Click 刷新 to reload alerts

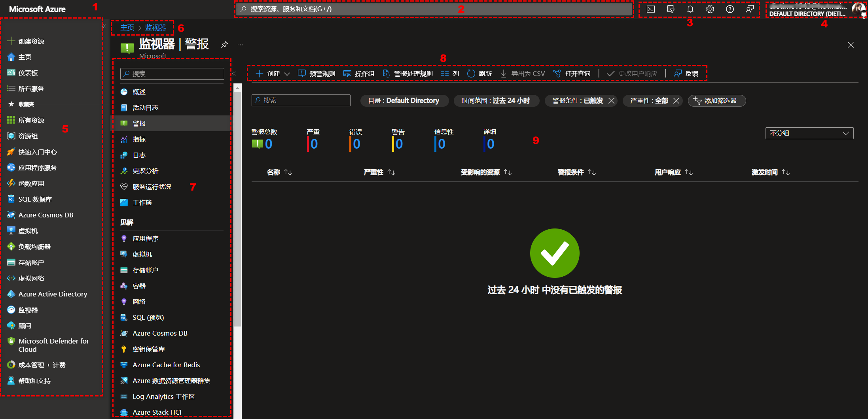[x=479, y=74]
